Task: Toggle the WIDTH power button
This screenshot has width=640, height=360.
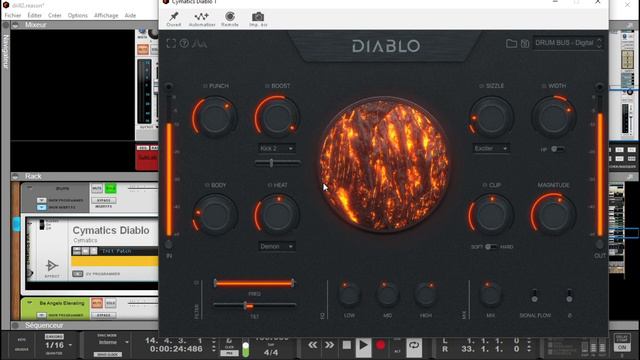Action: [544, 86]
